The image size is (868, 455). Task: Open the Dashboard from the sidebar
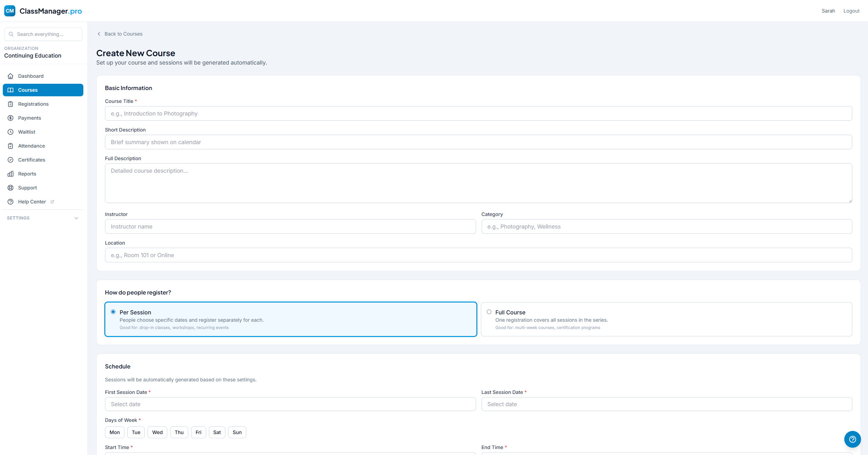coord(31,76)
